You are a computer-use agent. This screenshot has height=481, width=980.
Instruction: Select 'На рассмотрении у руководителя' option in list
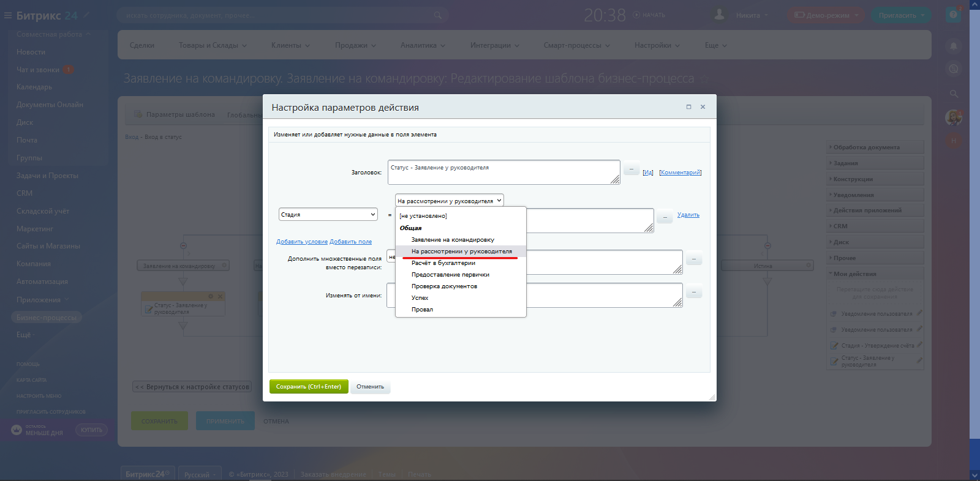[x=461, y=252]
